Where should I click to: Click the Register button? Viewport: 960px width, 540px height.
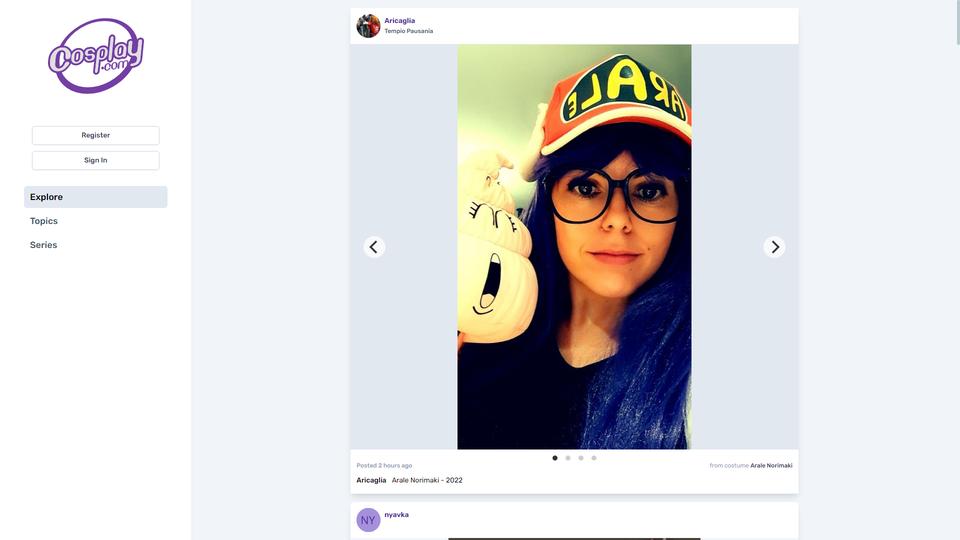tap(96, 135)
